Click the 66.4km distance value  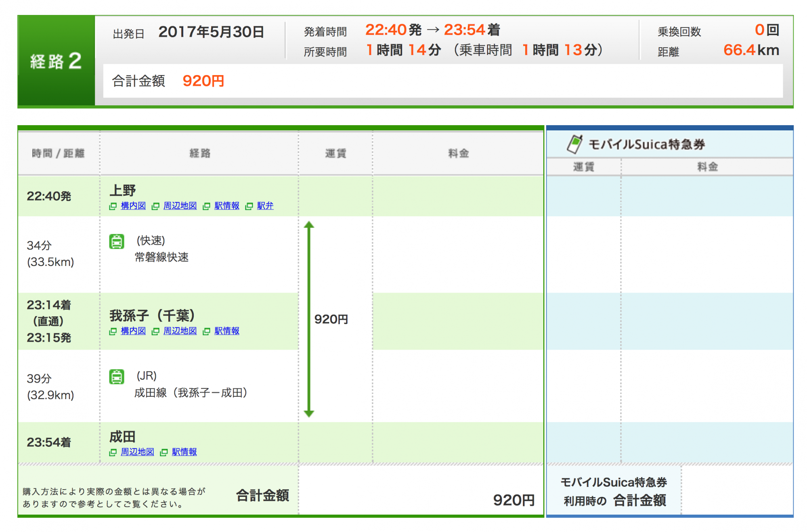[x=751, y=50]
